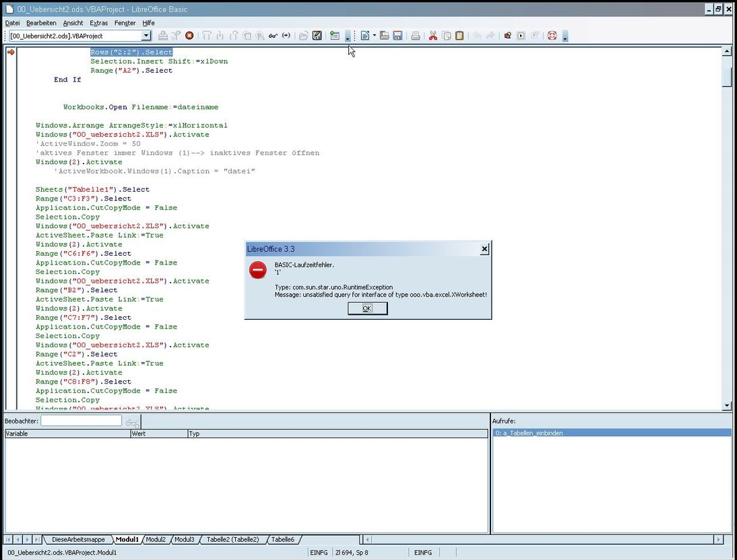This screenshot has height=560, width=737.
Task: Click the Redo arrow icon
Action: 490,36
